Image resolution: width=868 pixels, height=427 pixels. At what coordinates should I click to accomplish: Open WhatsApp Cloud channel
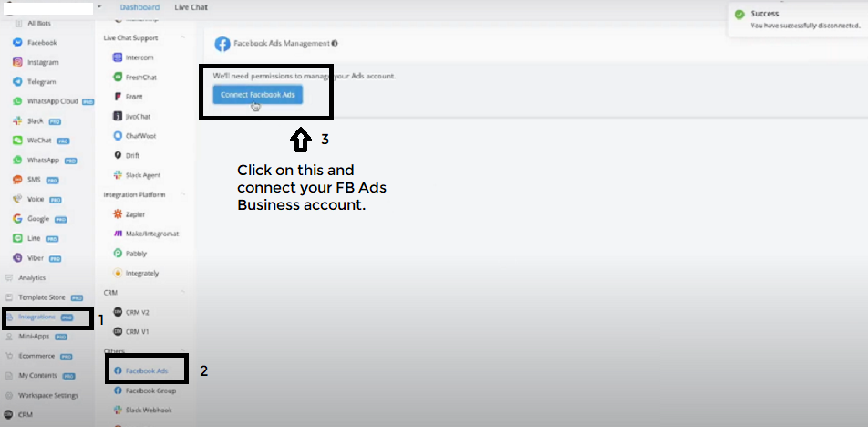point(51,101)
